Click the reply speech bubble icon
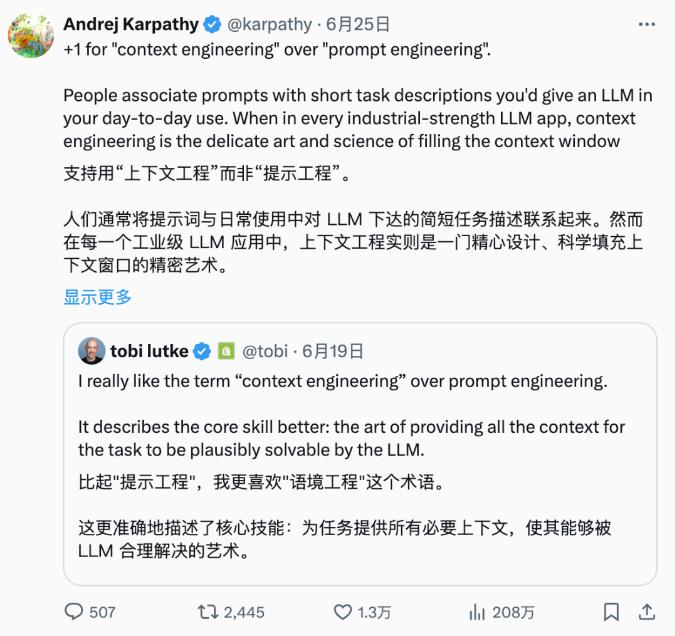Screen dimensions: 675x636 pyautogui.click(x=74, y=611)
